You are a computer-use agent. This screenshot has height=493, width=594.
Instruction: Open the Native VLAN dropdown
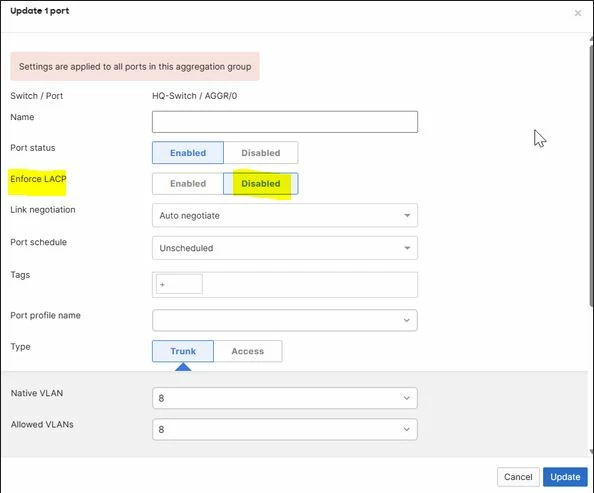[285, 398]
